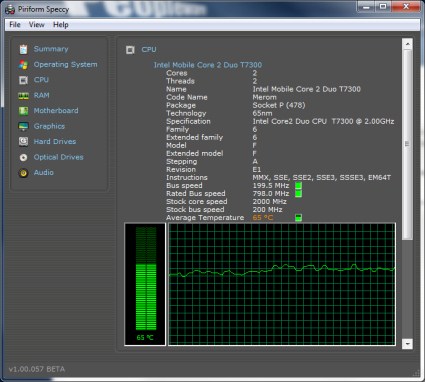
Task: Toggle the Bus speed graph indicator
Action: [x=298, y=186]
